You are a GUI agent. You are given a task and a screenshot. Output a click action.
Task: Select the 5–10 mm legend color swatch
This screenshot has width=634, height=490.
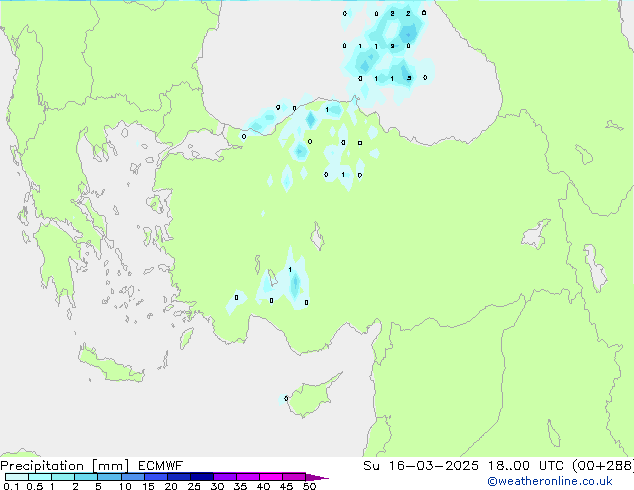tap(109, 477)
